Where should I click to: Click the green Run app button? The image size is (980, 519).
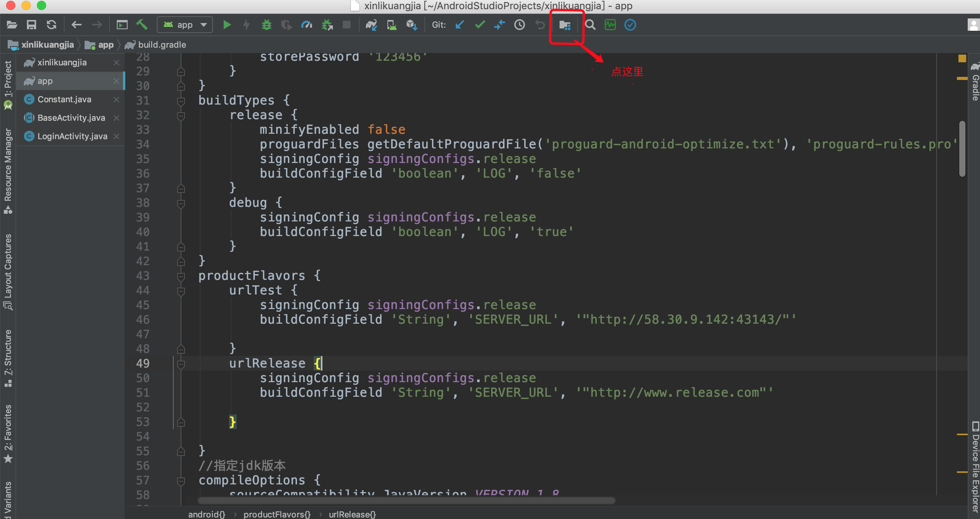(x=227, y=25)
